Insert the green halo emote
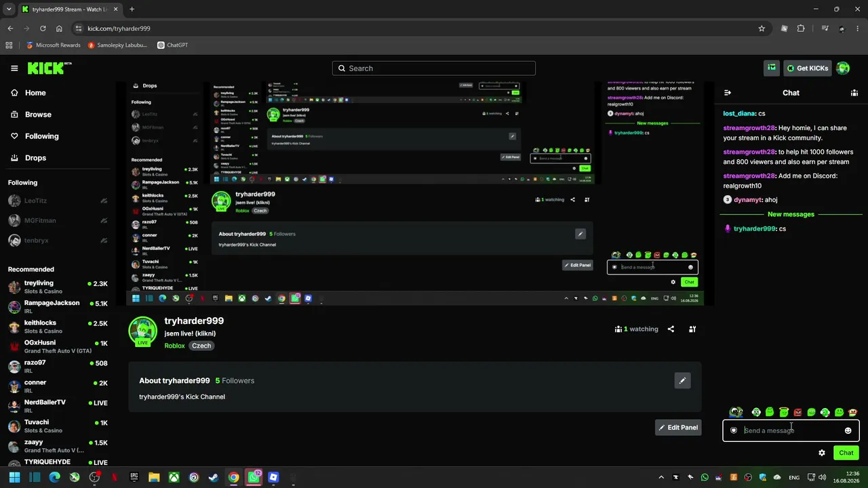The width and height of the screenshot is (868, 488). (x=784, y=412)
